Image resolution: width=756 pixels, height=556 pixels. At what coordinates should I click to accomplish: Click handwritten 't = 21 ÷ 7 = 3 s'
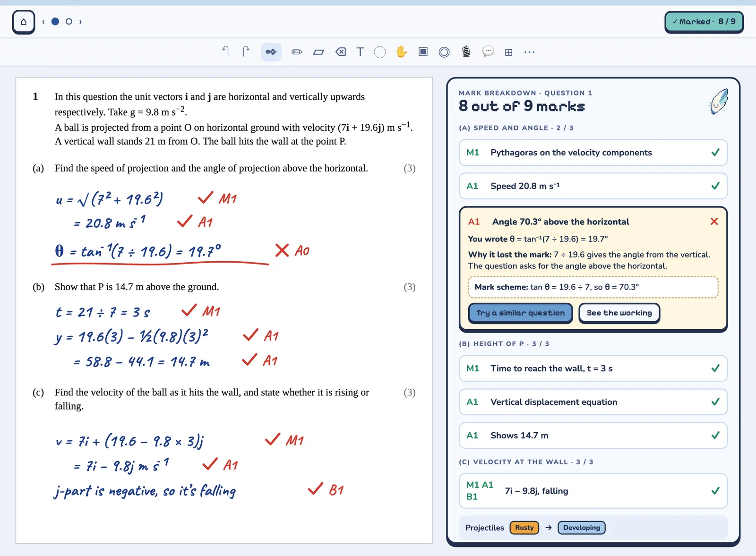point(103,312)
